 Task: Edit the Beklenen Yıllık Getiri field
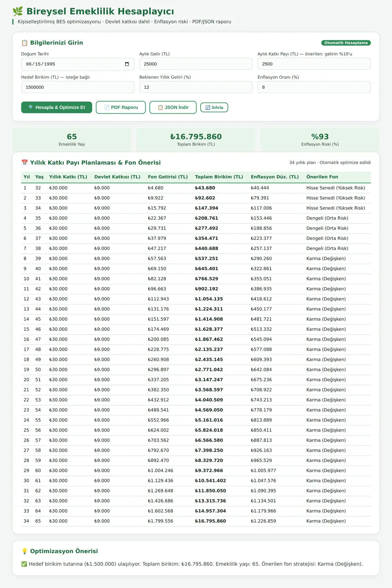click(x=196, y=87)
